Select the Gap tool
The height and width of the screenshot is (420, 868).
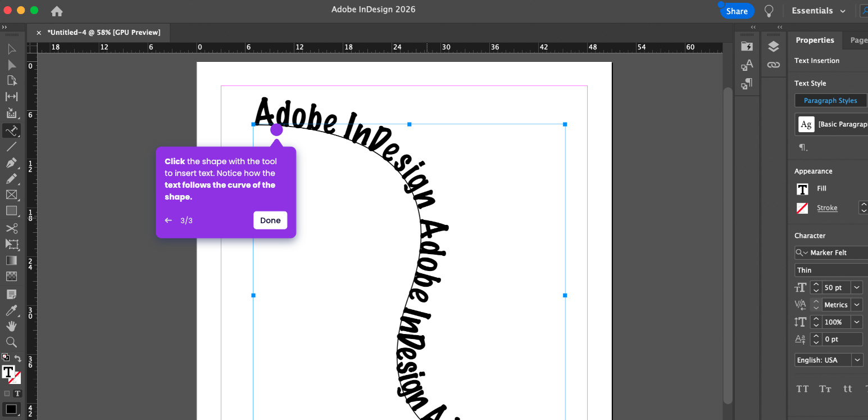click(x=11, y=97)
